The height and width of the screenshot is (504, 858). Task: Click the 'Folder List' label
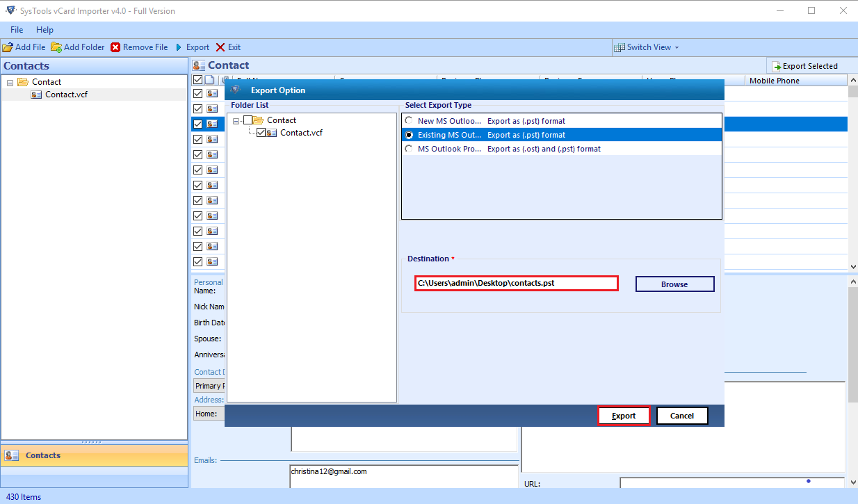pos(250,105)
